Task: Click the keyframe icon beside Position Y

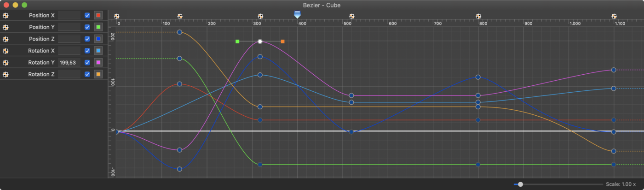Action: (6, 27)
